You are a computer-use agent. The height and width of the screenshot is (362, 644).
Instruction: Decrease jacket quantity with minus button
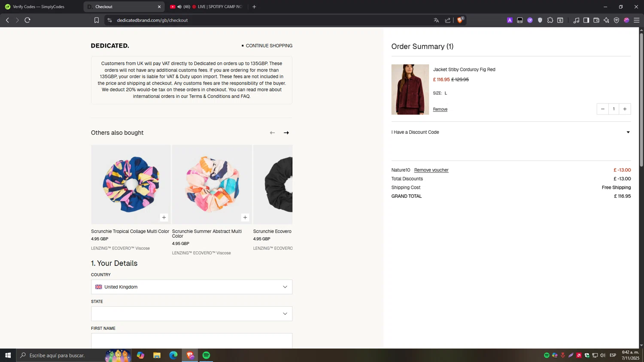(602, 109)
